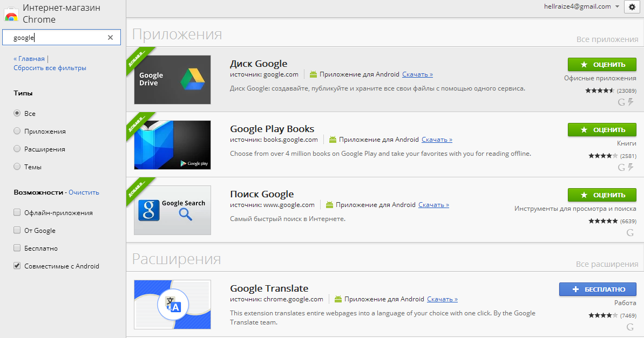Click Скачать link for Google Translate

coord(442,299)
